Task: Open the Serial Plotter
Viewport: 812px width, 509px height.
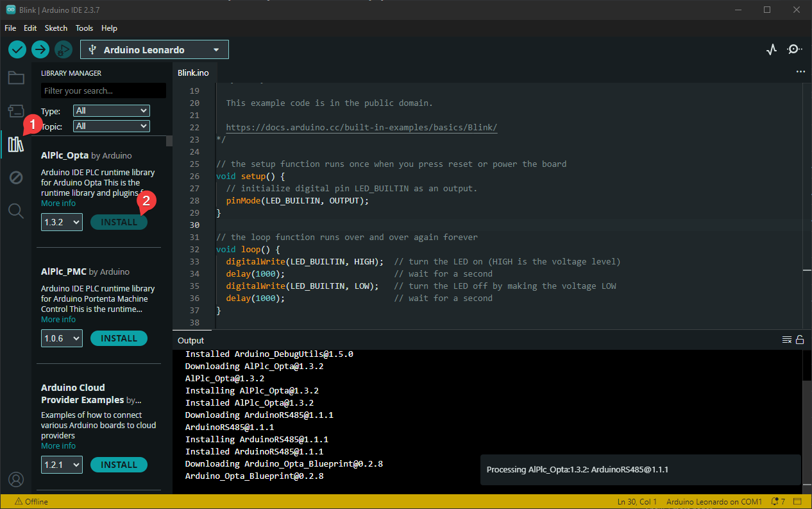Action: (x=772, y=49)
